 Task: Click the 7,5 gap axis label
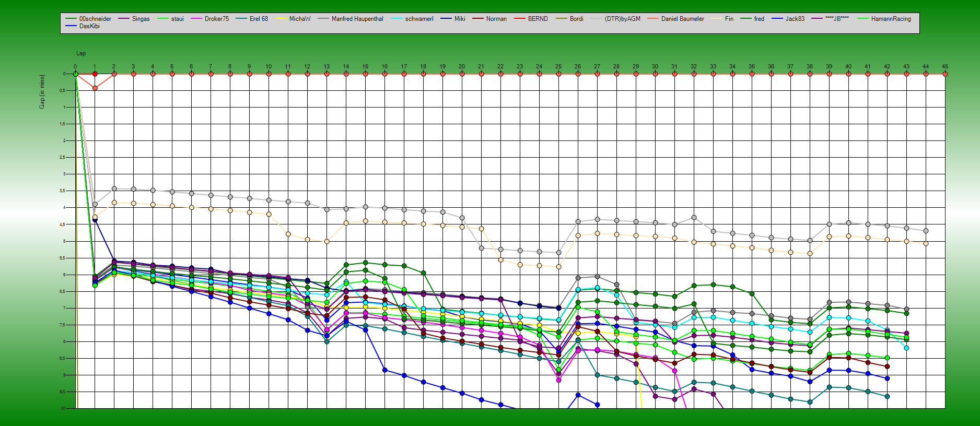click(x=62, y=325)
